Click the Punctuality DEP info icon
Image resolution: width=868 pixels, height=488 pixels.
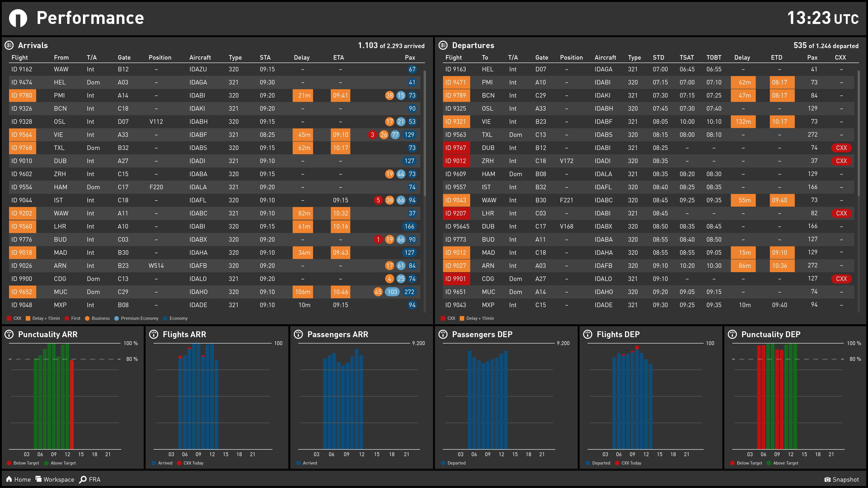coord(733,334)
